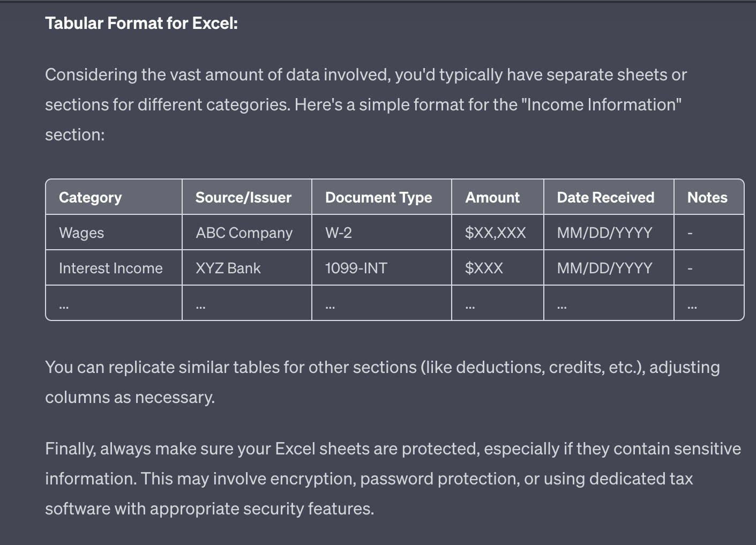This screenshot has width=756, height=545.
Task: Click the Category column header
Action: coord(90,197)
